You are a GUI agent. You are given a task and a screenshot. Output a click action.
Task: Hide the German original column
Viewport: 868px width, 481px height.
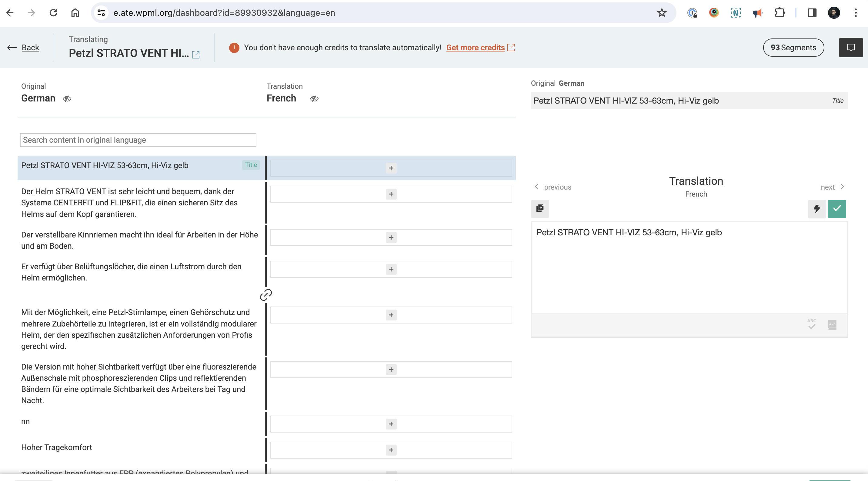[67, 99]
